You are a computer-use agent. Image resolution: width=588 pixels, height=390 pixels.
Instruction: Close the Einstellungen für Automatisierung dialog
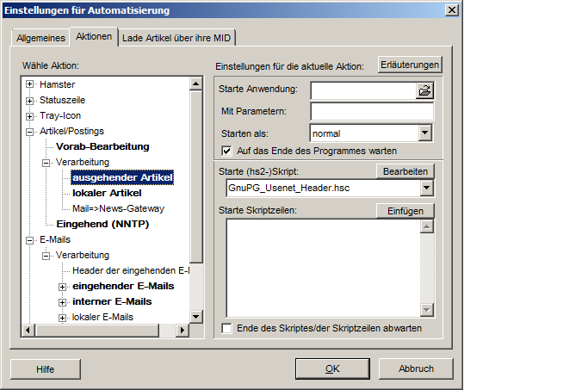coord(449,9)
